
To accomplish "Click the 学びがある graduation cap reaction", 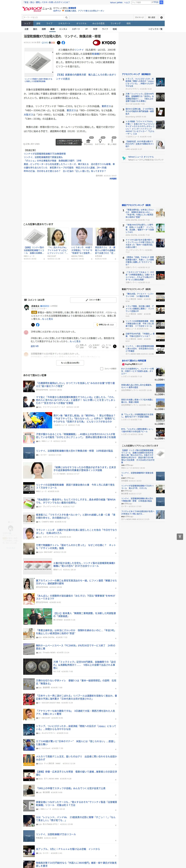I will click(88, 141).
